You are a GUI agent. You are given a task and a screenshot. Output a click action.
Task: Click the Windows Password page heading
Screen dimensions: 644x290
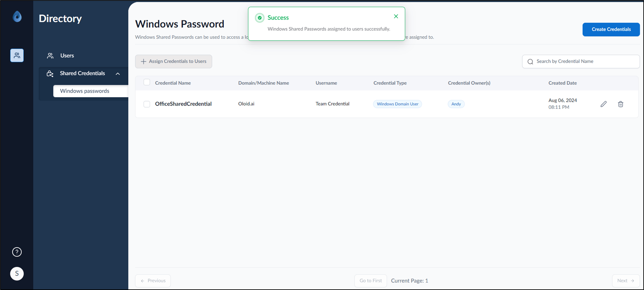click(x=180, y=24)
